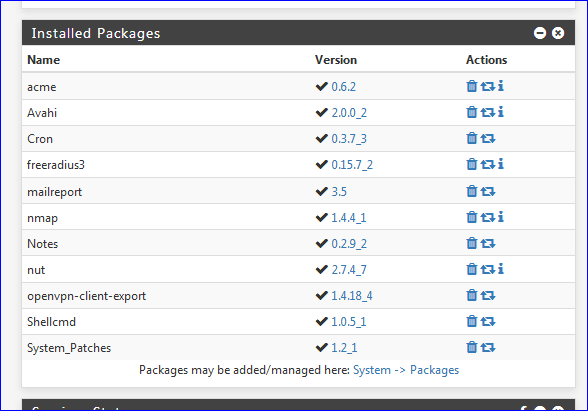
Task: Open Avahi version 2.0.0_2 link
Action: (349, 113)
